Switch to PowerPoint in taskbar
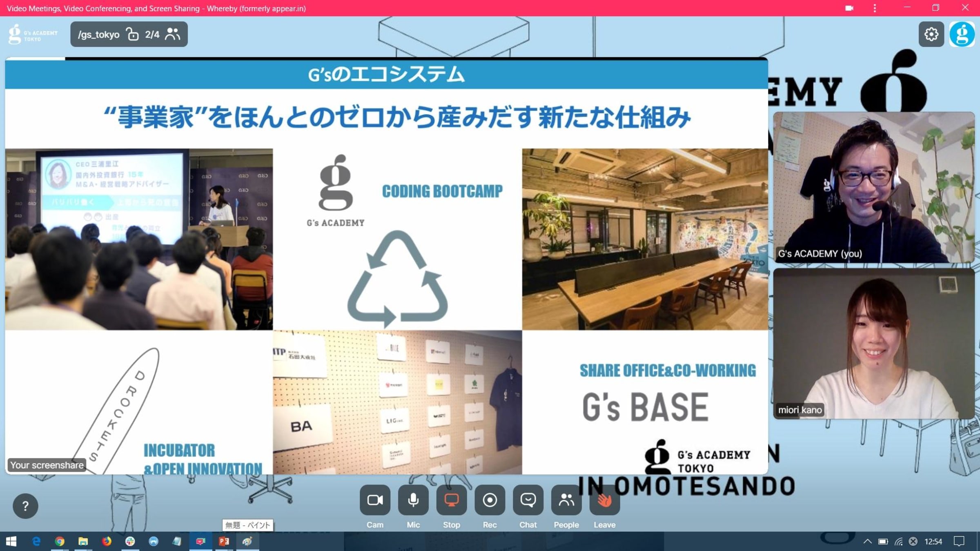Viewport: 980px width, 551px height. point(224,542)
